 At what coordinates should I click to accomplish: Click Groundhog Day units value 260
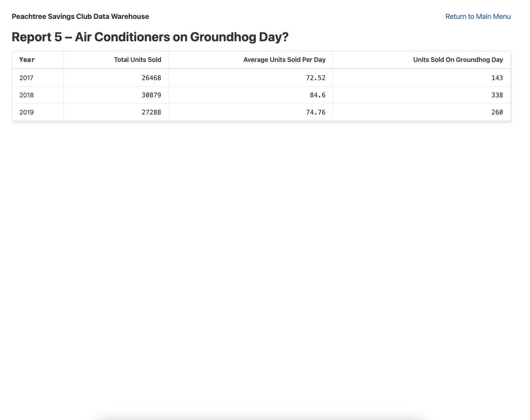pyautogui.click(x=497, y=112)
